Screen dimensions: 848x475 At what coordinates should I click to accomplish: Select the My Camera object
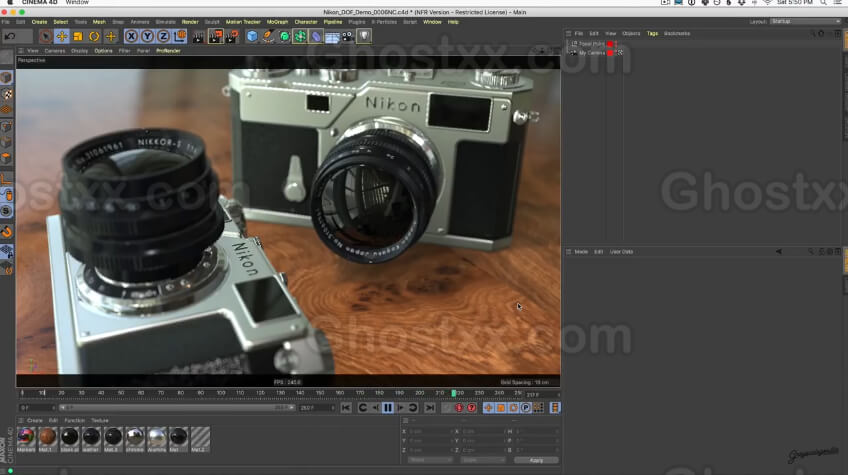(x=592, y=53)
